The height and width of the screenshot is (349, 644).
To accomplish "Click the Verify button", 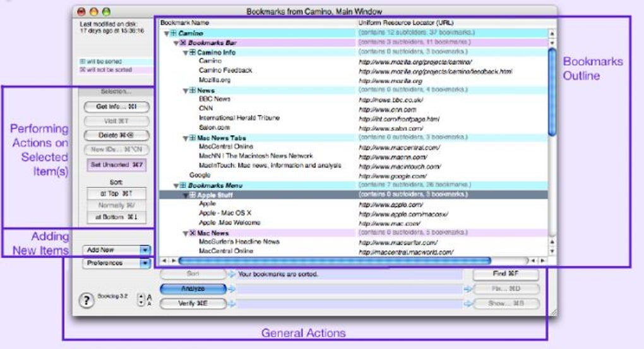I will coord(193,303).
